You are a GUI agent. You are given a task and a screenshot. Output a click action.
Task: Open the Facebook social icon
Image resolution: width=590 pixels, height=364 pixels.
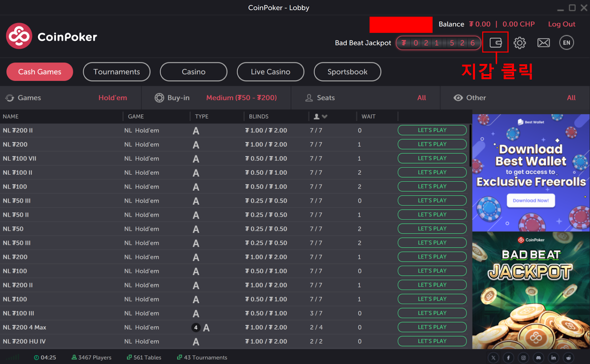508,357
